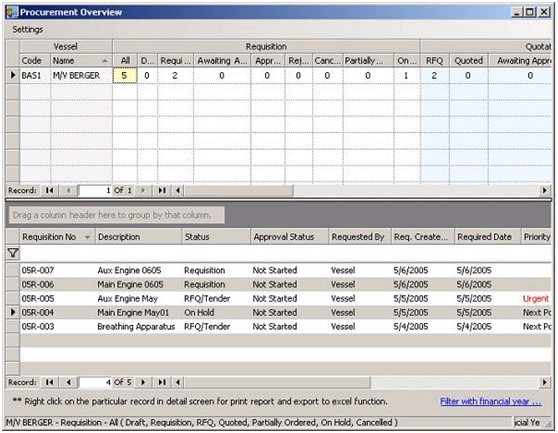Screen dimensions: 558x433
Task: Click the group-by drag area box
Action: (116, 215)
